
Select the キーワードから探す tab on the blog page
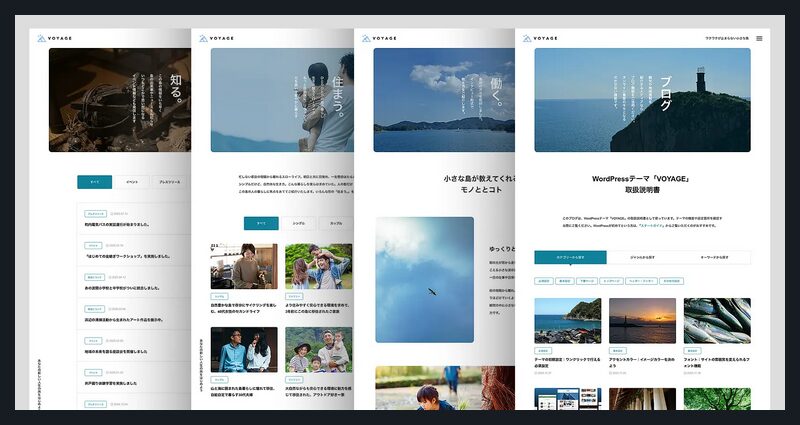(x=714, y=257)
